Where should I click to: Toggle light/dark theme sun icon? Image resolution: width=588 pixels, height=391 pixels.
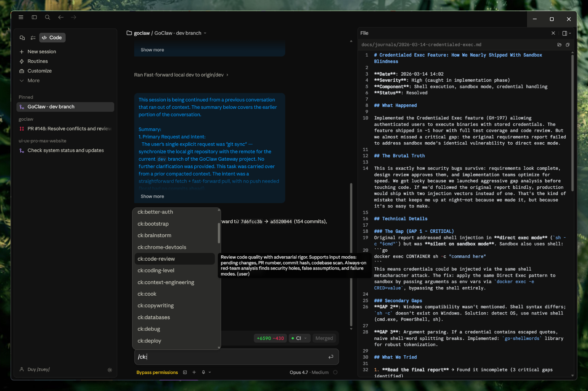click(x=110, y=370)
